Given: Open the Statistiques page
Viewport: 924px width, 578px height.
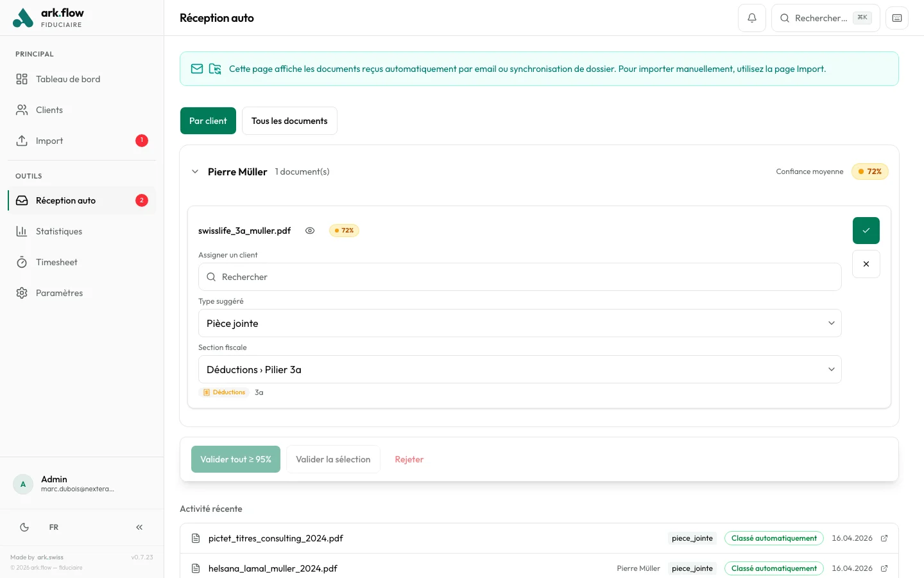Looking at the screenshot, I should (x=59, y=231).
